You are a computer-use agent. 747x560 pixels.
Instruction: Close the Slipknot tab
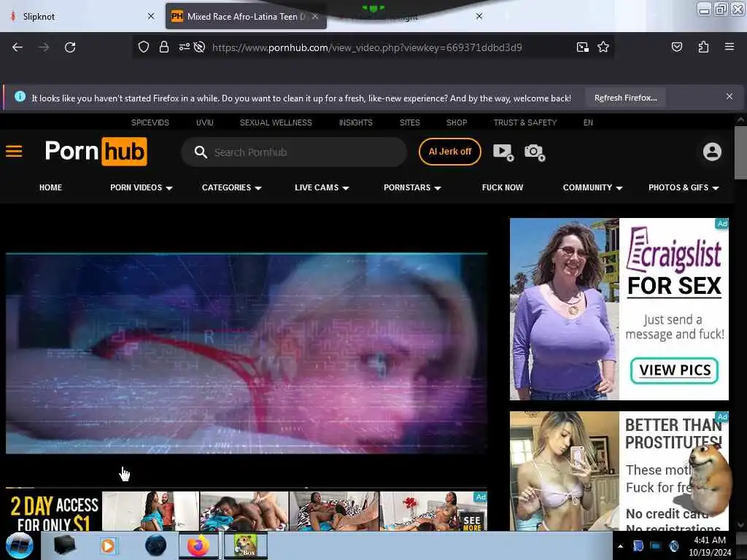[151, 16]
